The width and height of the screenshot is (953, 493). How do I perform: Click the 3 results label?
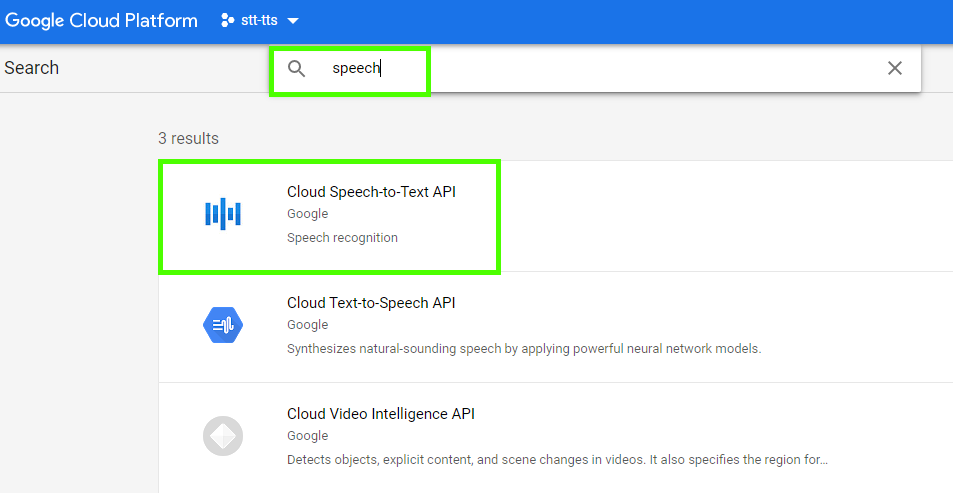pos(188,138)
